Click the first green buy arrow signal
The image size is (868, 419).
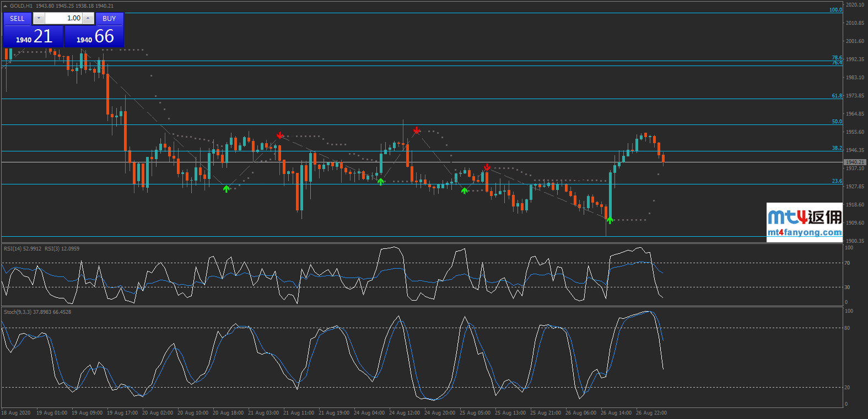pos(226,189)
